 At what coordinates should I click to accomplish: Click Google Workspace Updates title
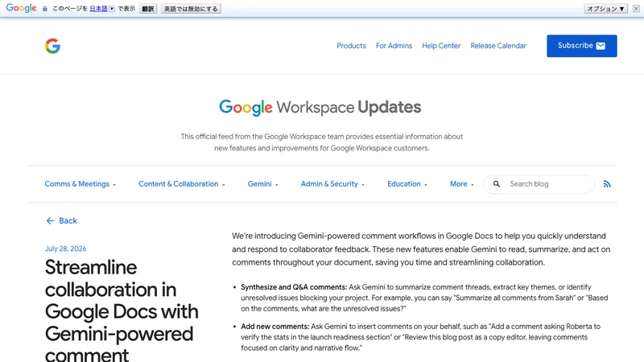tap(320, 108)
